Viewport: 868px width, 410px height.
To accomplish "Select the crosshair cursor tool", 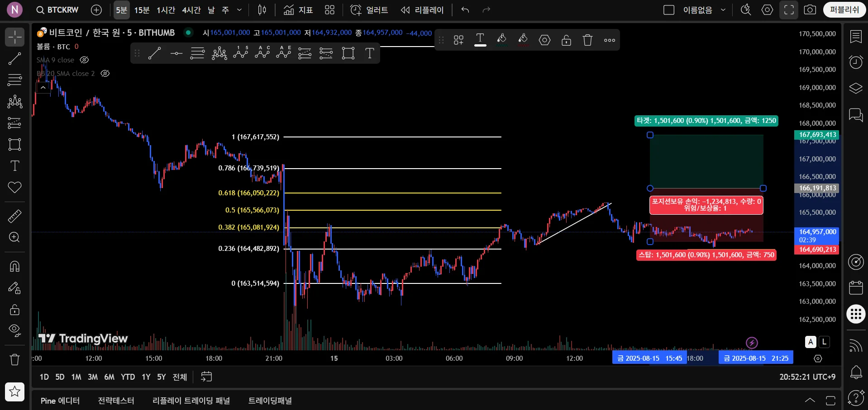I will coord(14,37).
